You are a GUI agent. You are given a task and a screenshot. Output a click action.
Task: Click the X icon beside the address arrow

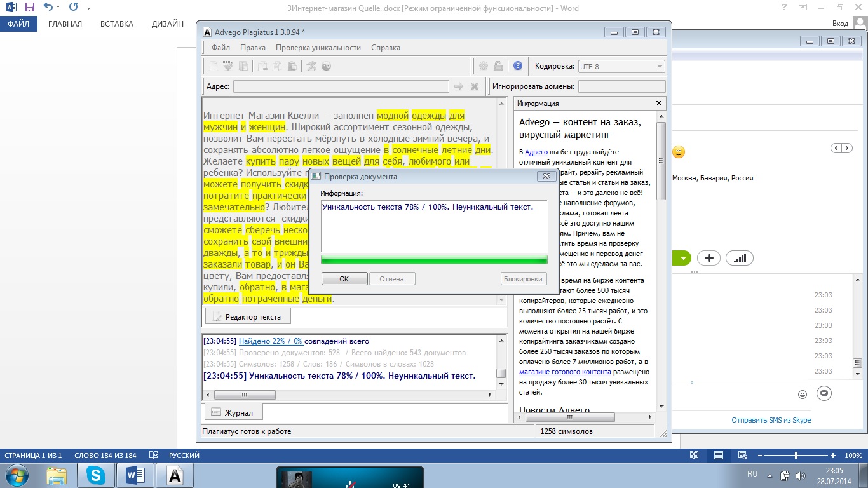tap(474, 86)
